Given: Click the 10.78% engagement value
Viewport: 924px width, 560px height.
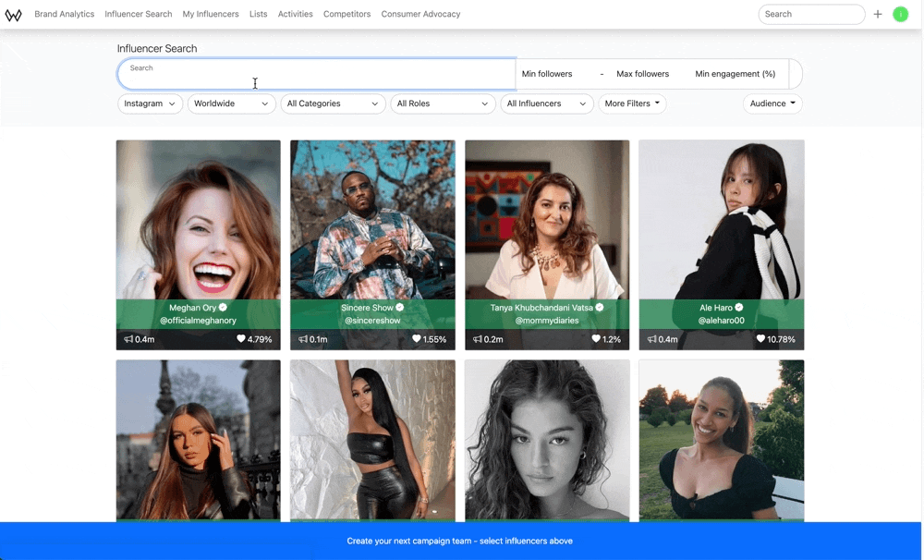Looking at the screenshot, I should tap(781, 339).
